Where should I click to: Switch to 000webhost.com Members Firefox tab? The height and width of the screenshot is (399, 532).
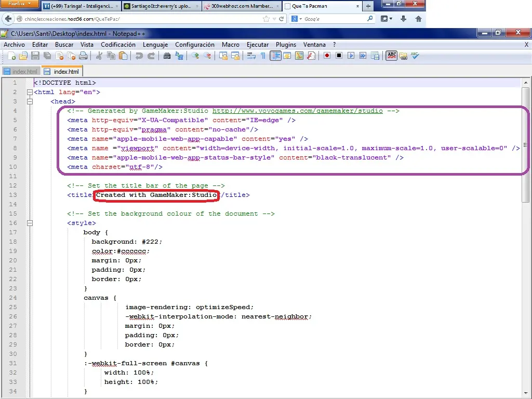pos(242,6)
